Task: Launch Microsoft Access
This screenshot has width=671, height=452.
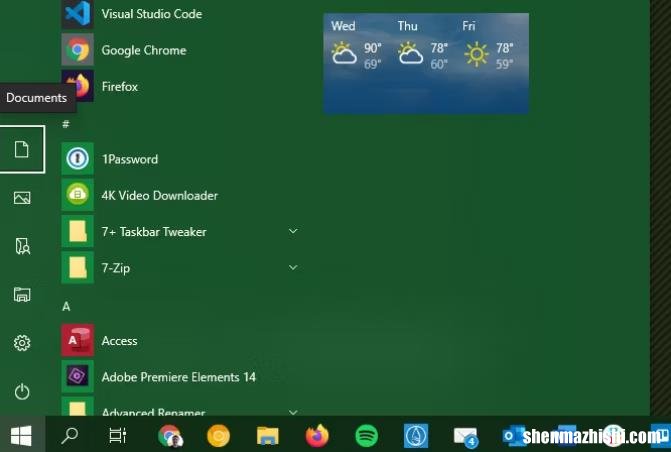Action: pyautogui.click(x=180, y=341)
